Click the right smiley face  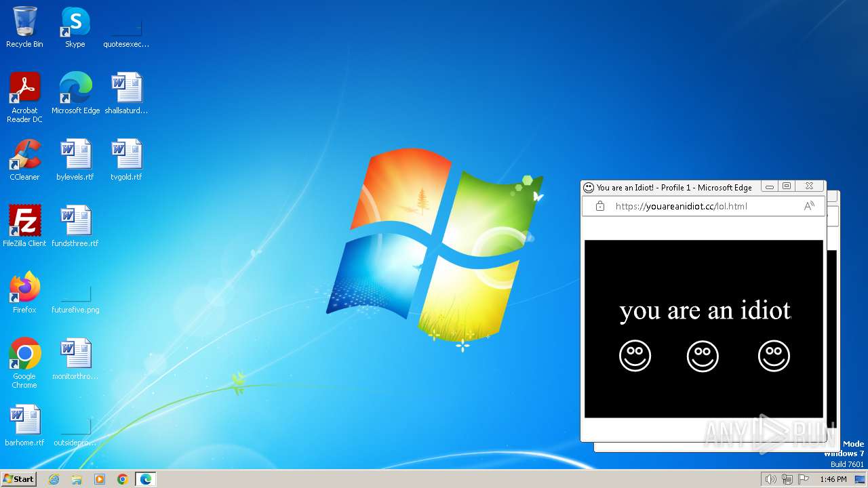click(x=774, y=356)
